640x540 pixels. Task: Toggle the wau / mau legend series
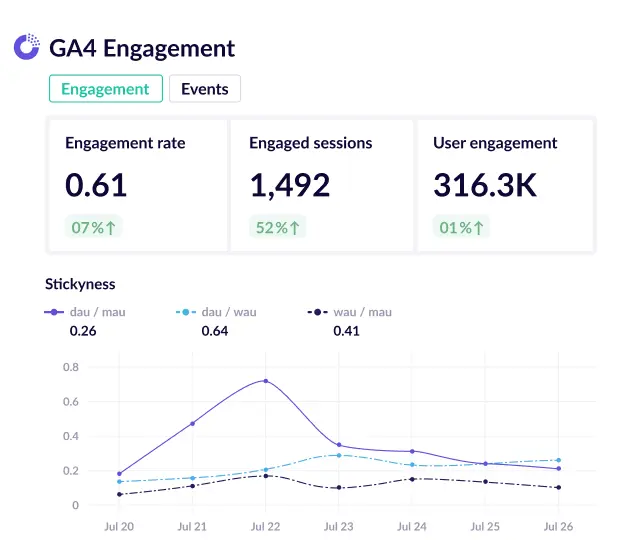(350, 312)
